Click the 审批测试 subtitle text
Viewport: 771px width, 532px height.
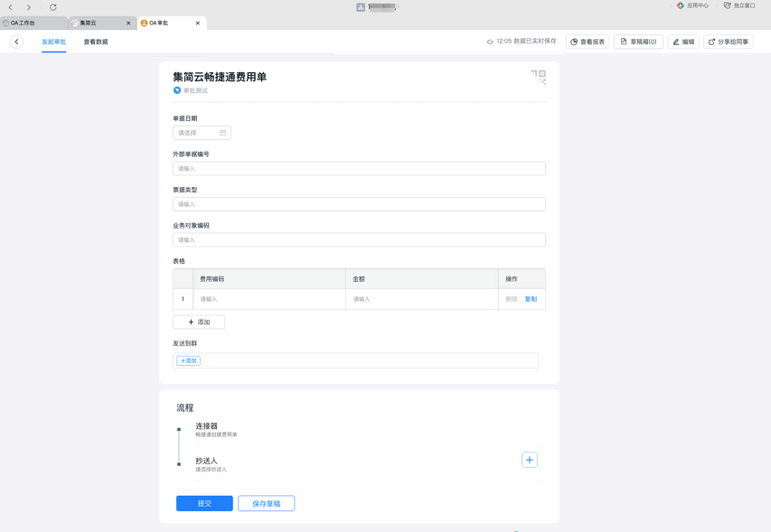[196, 91]
